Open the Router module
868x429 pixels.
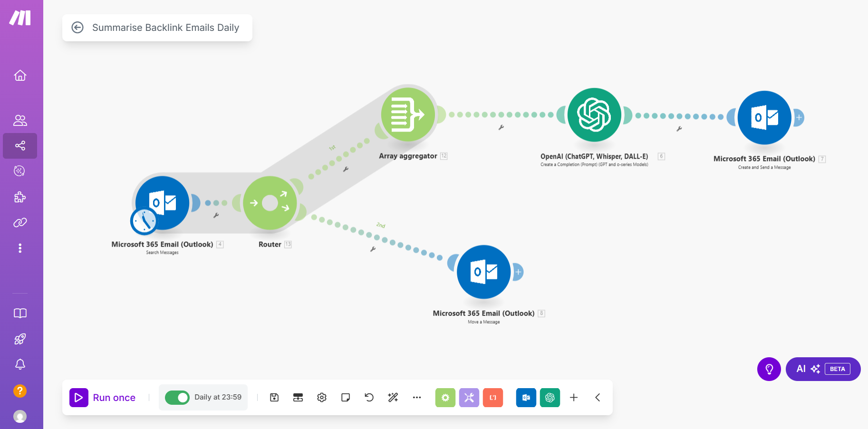click(270, 203)
